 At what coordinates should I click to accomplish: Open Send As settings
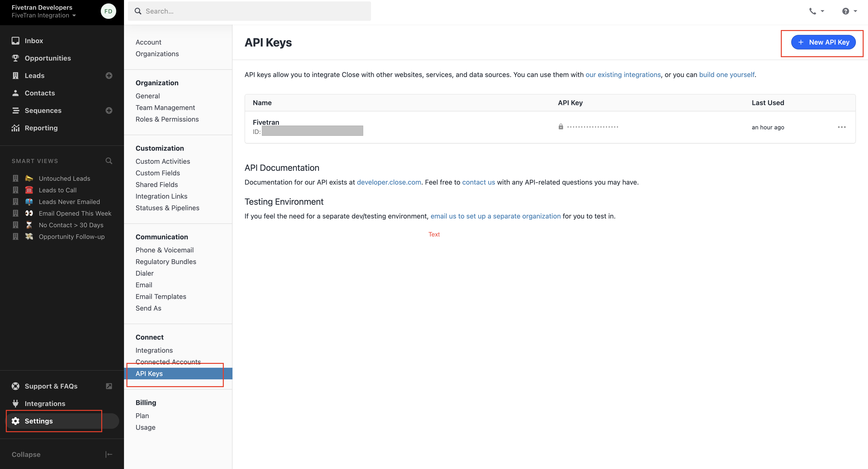coord(148,308)
